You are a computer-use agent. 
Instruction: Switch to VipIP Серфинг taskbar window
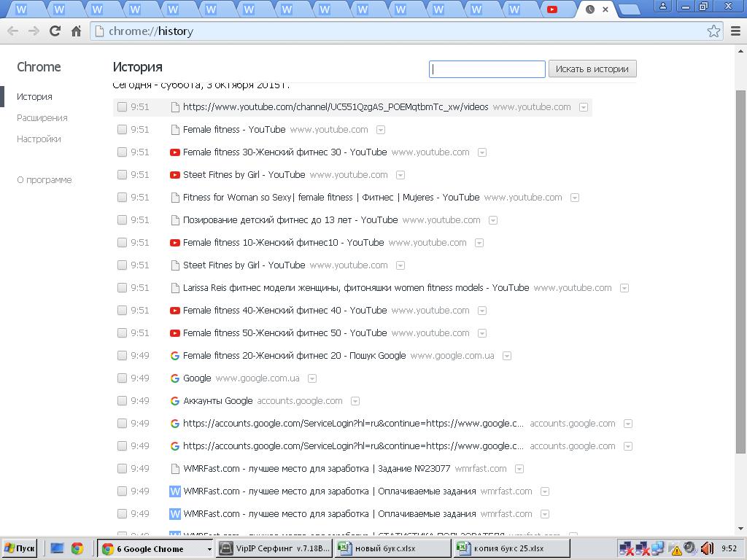(x=274, y=548)
